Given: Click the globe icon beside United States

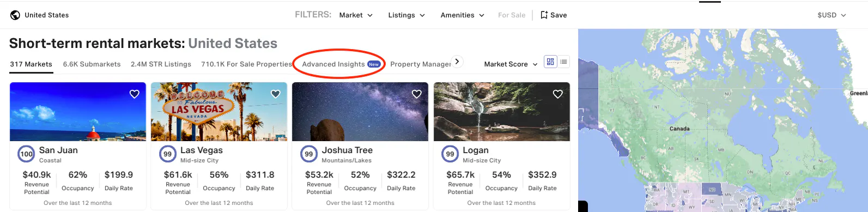Looking at the screenshot, I should click(x=15, y=15).
